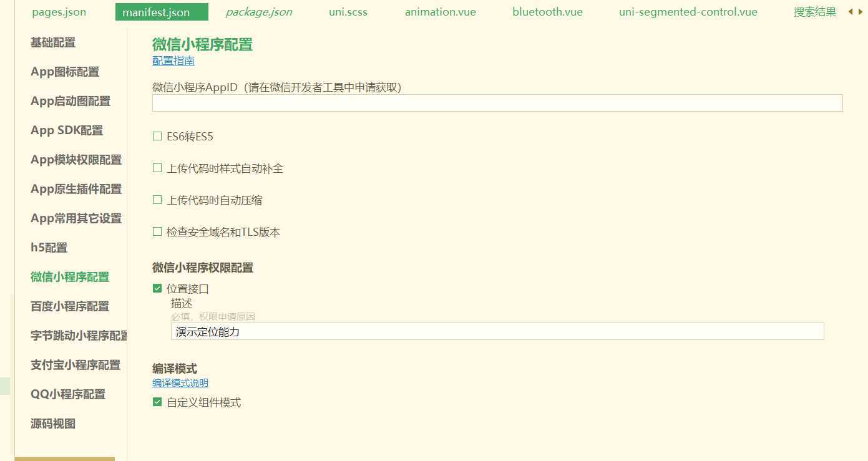The width and height of the screenshot is (868, 461).
Task: Open the package.json tab
Action: (x=258, y=12)
